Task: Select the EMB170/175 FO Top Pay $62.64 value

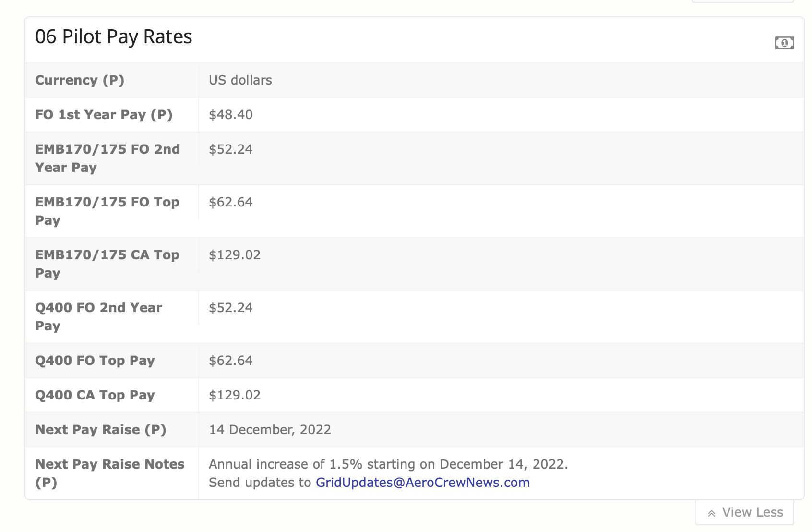Action: pos(230,202)
